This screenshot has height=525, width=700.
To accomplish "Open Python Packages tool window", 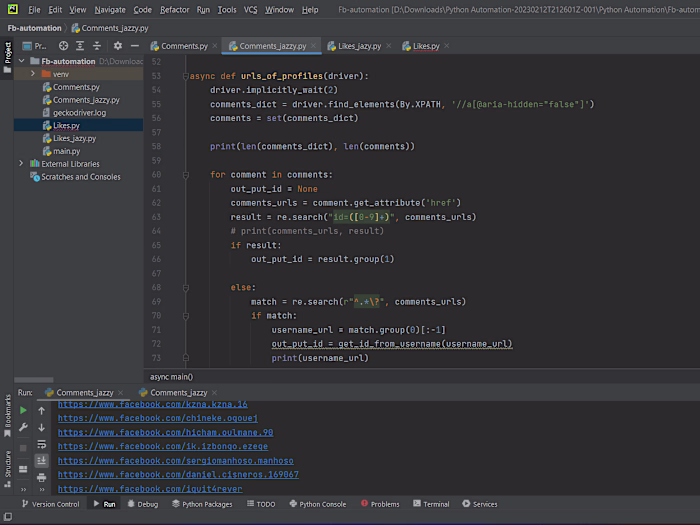I will click(202, 504).
